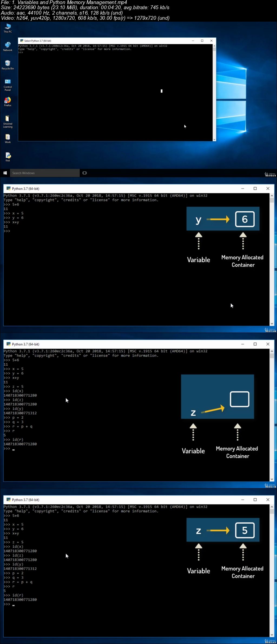Click the Python icon in 'Select Python 3.7' title bar

22,41
